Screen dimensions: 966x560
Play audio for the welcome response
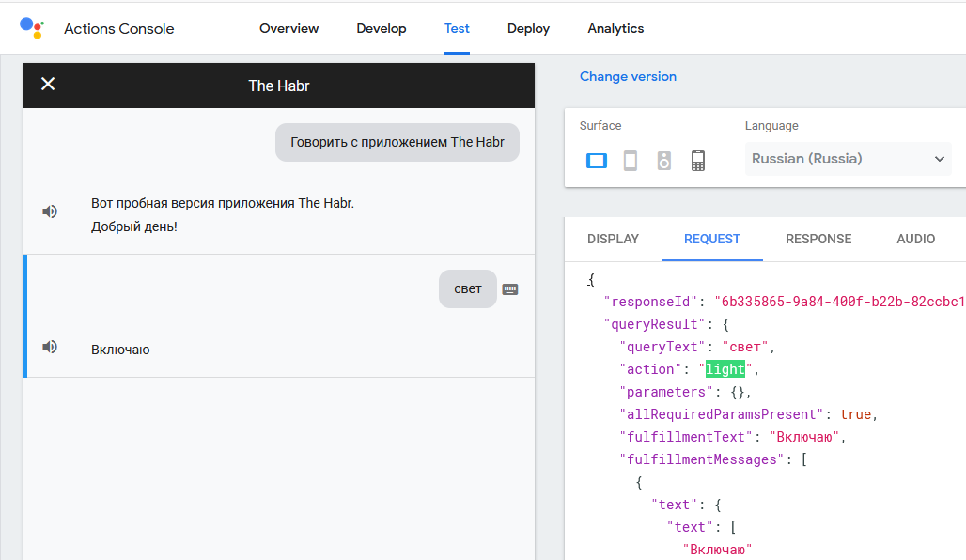point(50,211)
